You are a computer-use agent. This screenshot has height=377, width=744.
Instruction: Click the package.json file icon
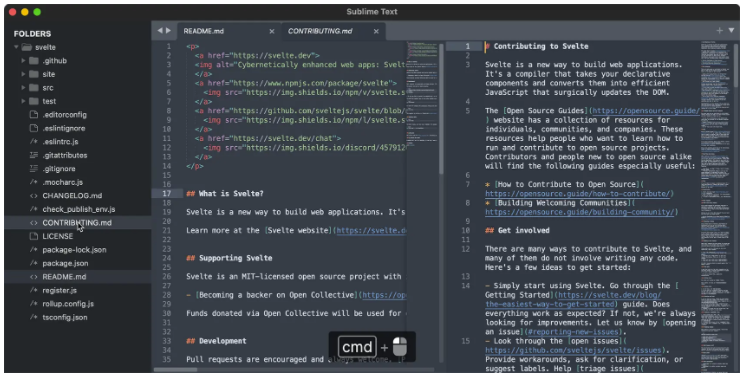34,263
